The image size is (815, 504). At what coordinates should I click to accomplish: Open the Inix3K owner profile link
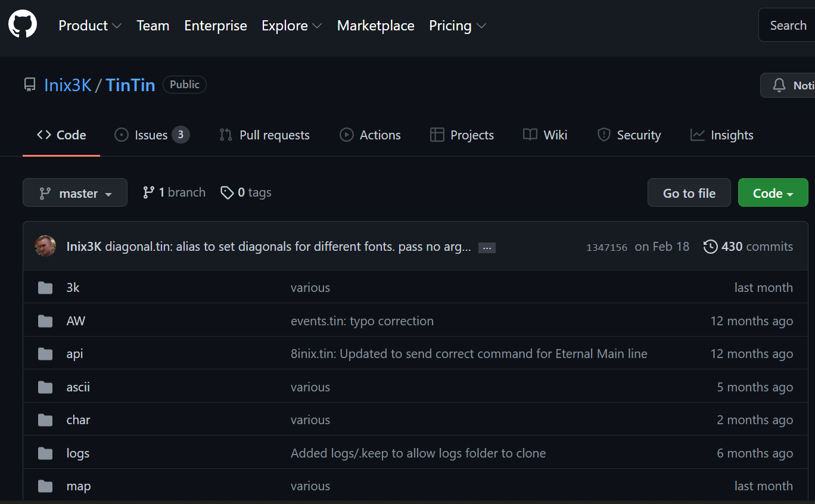tap(68, 85)
